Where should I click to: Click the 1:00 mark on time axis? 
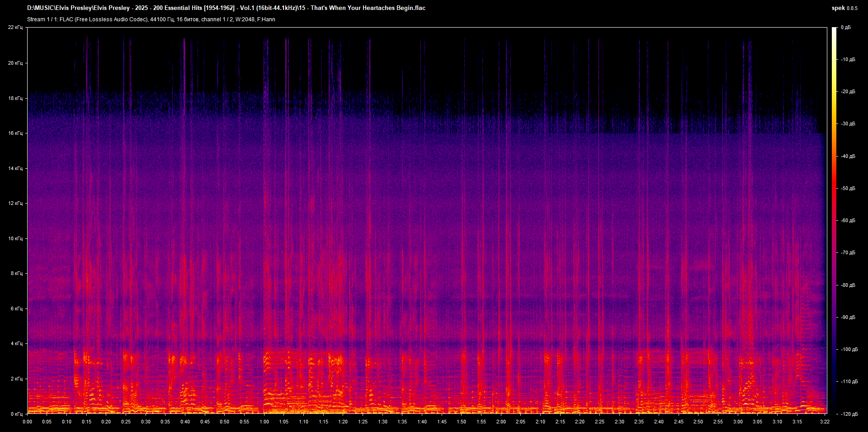pos(264,422)
